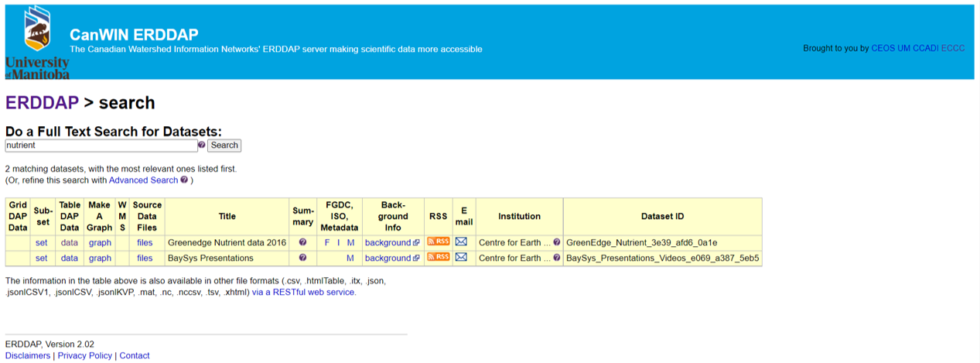Image resolution: width=980 pixels, height=363 pixels.
Task: Open graph link for Greenedge Nutrient data
Action: [x=100, y=242]
